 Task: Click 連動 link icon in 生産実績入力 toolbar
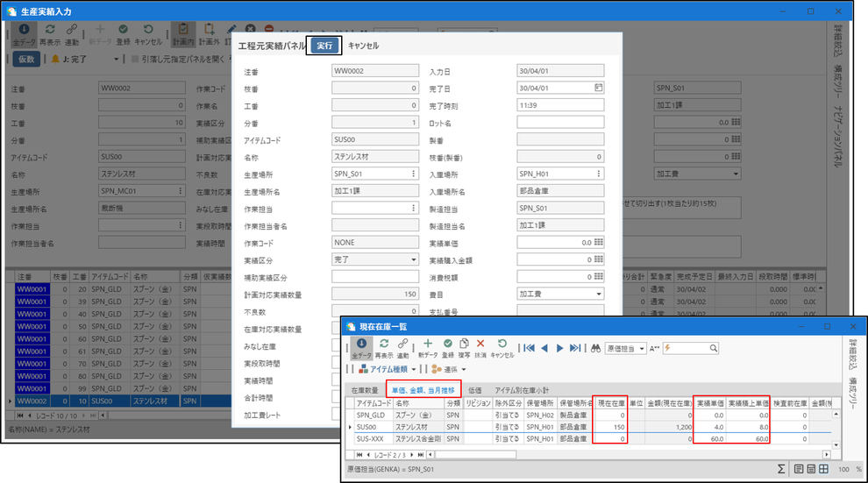[71, 29]
